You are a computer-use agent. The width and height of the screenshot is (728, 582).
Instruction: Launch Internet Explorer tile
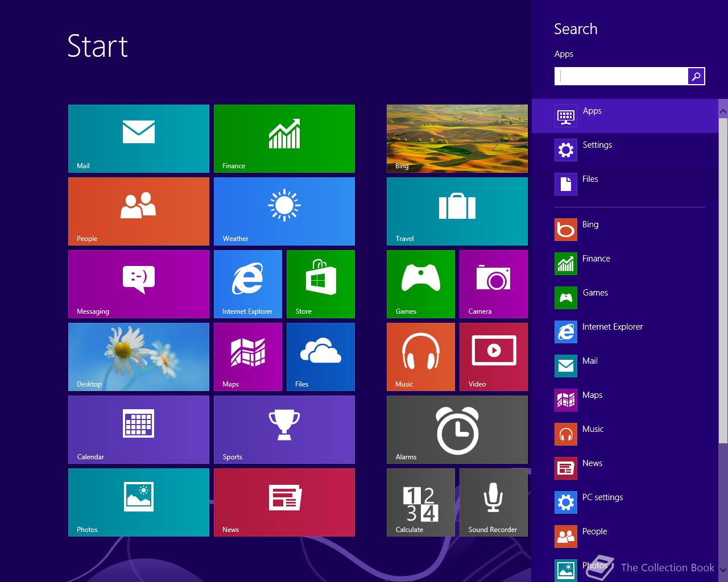248,284
